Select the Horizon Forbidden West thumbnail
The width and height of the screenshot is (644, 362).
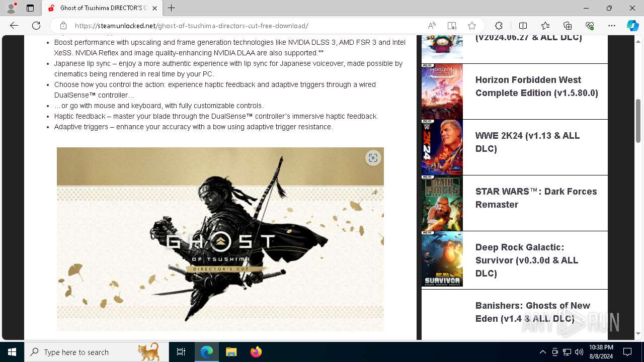pyautogui.click(x=442, y=92)
